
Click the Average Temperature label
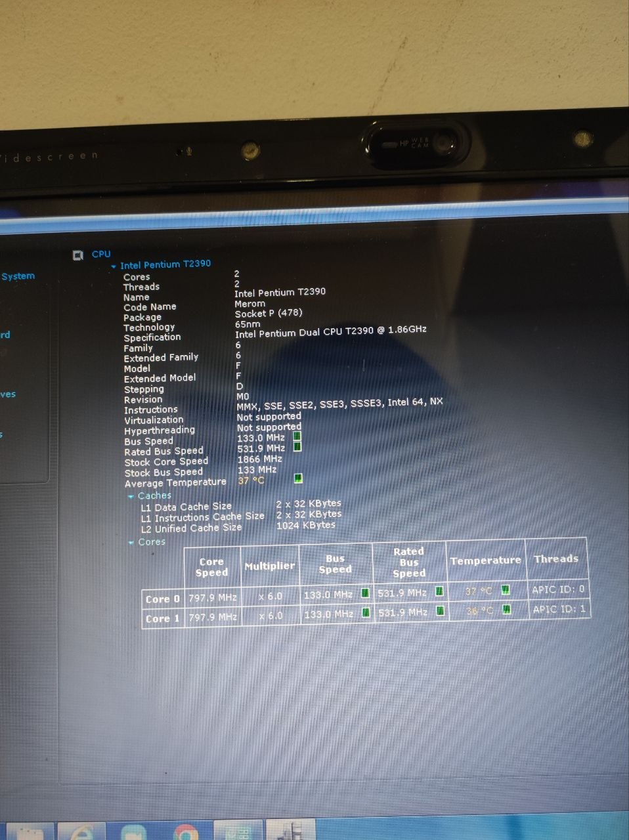click(175, 483)
